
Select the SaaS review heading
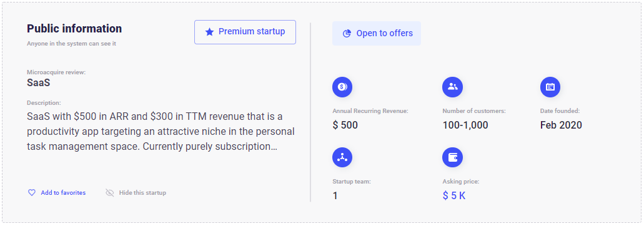pyautogui.click(x=39, y=82)
